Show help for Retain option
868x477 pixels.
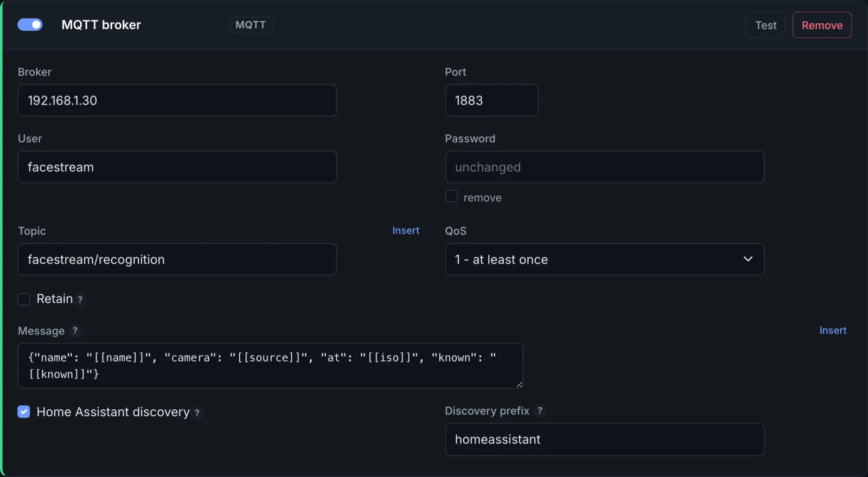point(80,299)
